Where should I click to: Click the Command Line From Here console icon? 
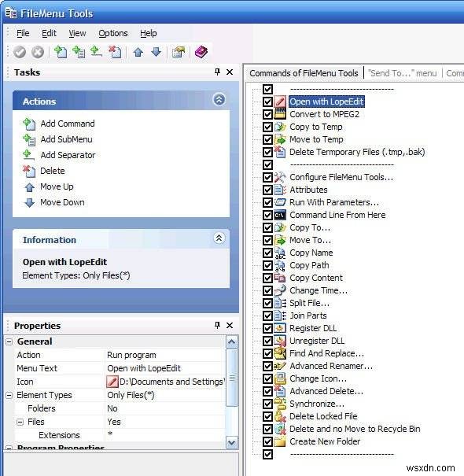280,215
